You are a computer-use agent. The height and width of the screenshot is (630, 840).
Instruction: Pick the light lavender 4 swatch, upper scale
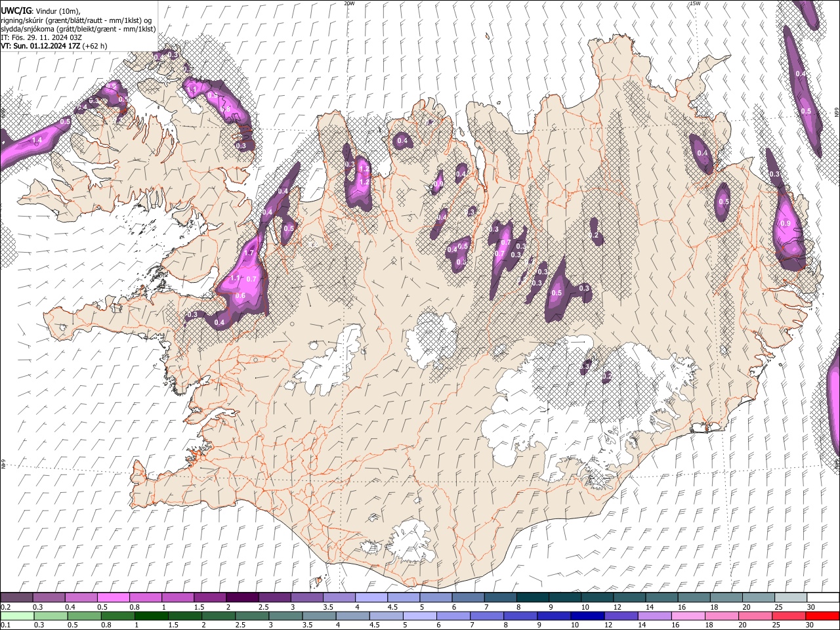click(x=371, y=598)
